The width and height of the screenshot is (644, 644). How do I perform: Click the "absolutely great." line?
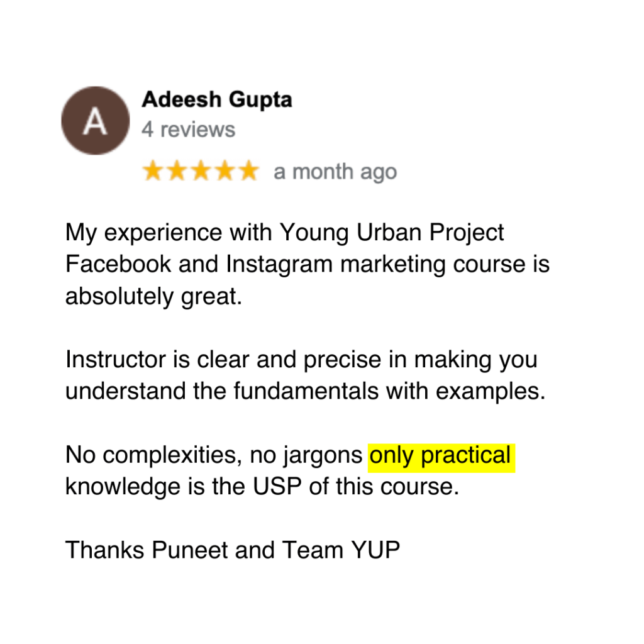(x=153, y=296)
